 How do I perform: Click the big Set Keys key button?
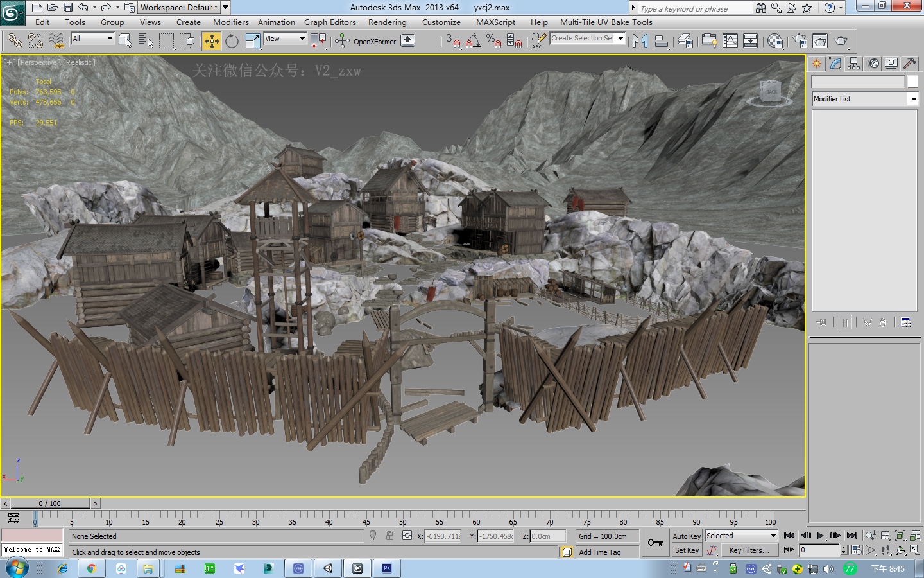[x=655, y=543]
